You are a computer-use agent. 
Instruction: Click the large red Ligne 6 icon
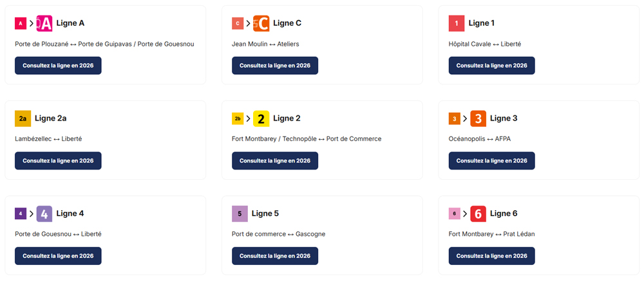[478, 213]
